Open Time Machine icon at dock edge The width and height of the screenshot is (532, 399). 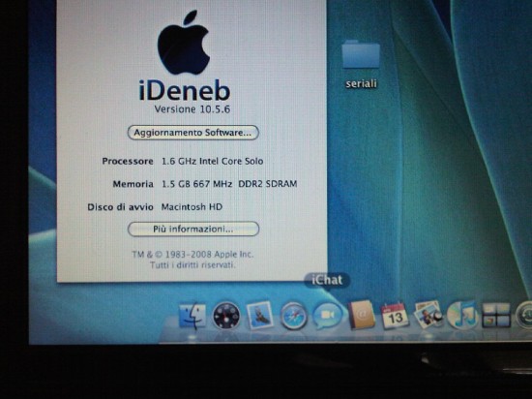(524, 315)
